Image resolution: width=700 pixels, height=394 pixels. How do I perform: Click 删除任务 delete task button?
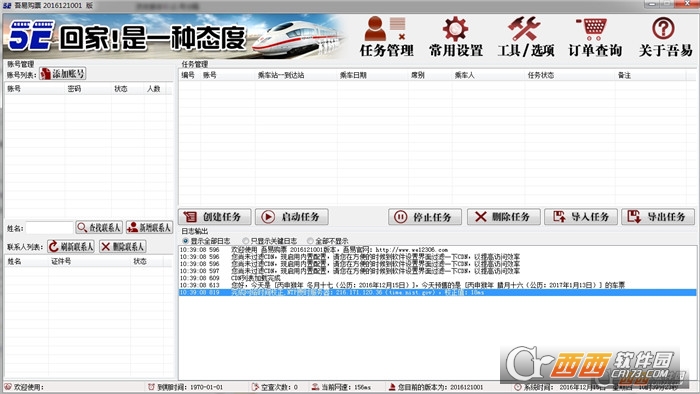(504, 217)
